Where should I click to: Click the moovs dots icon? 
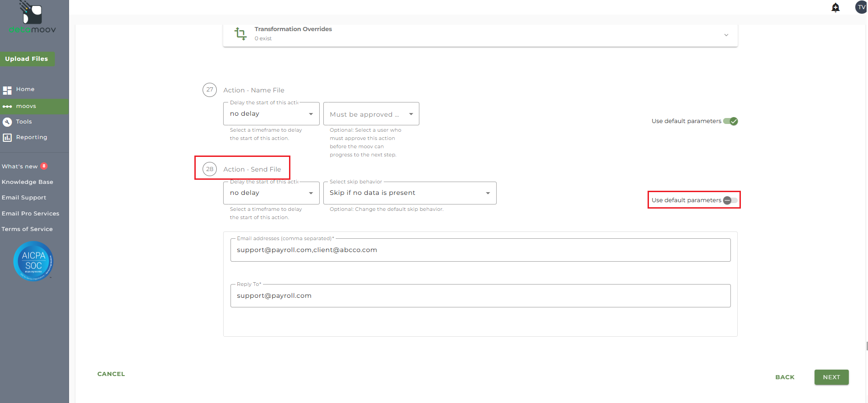coord(7,107)
